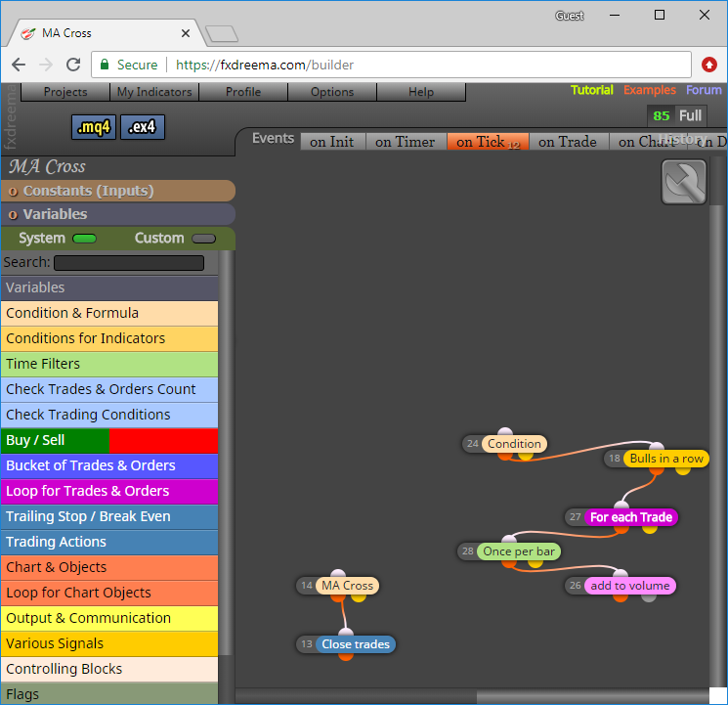Expand the Trading Actions category
Screen dimensions: 728x705
coord(109,542)
